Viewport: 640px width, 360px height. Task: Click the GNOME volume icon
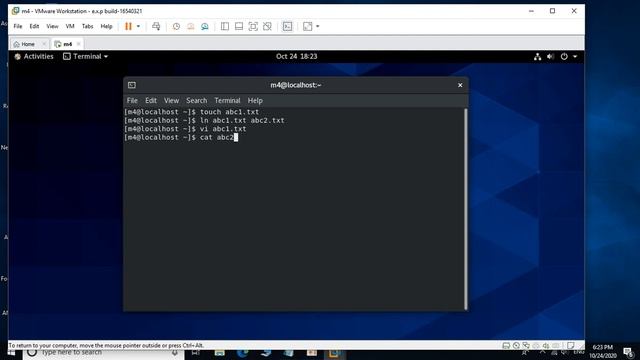coord(550,57)
